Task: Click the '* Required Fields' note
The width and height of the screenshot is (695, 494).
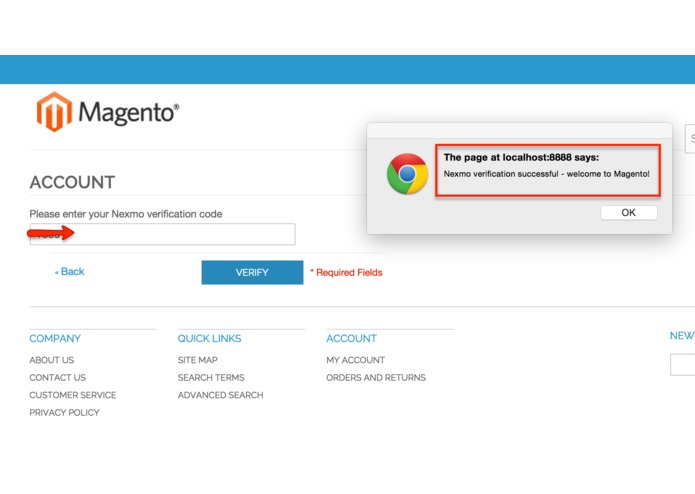Action: point(346,272)
